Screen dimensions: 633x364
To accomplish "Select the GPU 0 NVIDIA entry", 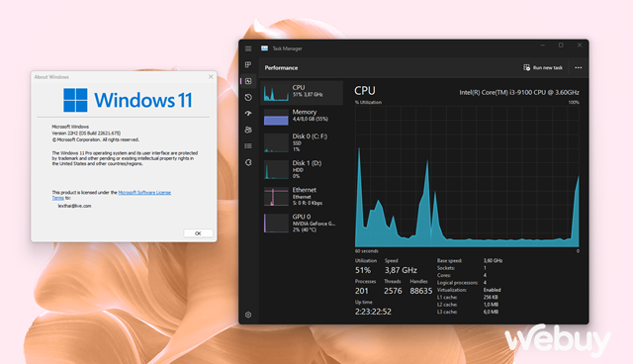I will (302, 223).
